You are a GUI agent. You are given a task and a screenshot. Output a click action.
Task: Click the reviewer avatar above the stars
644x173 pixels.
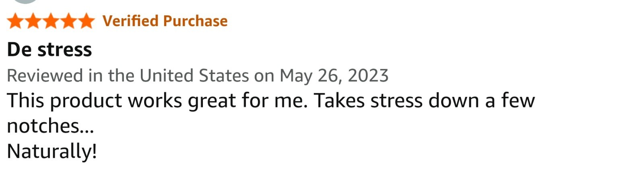click(25, 1)
